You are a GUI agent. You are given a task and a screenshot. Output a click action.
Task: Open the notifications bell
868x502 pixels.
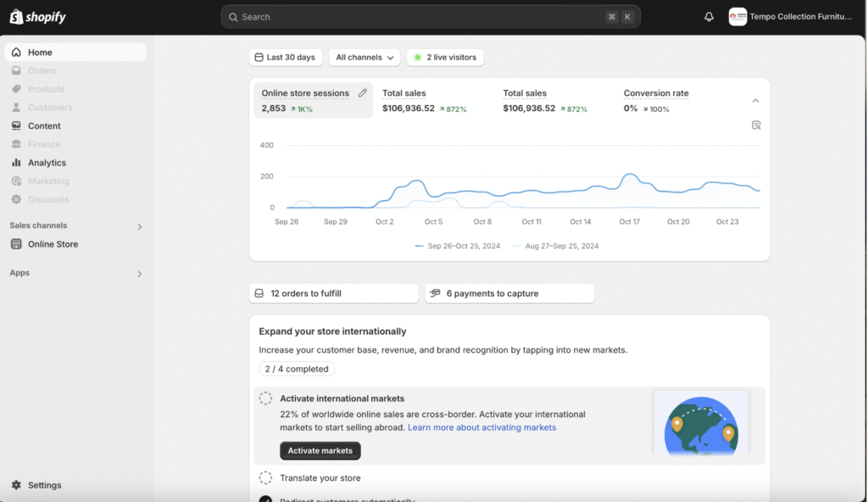pyautogui.click(x=709, y=17)
